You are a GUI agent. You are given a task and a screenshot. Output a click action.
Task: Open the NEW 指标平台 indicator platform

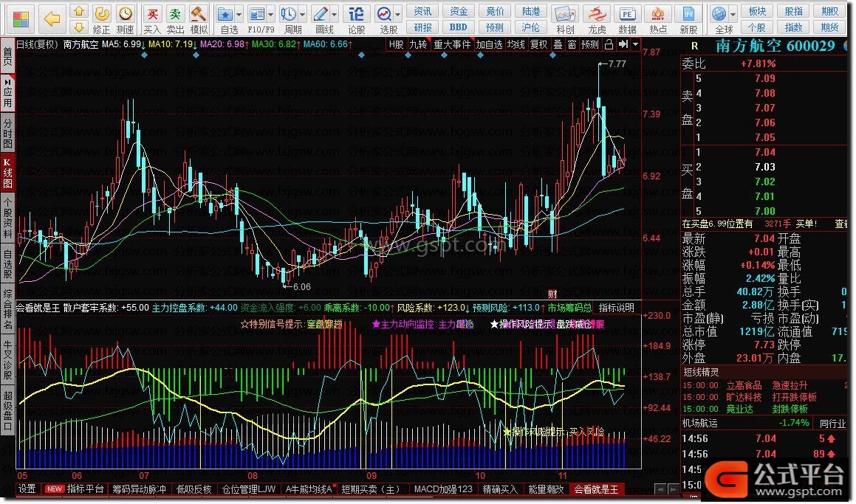75,489
